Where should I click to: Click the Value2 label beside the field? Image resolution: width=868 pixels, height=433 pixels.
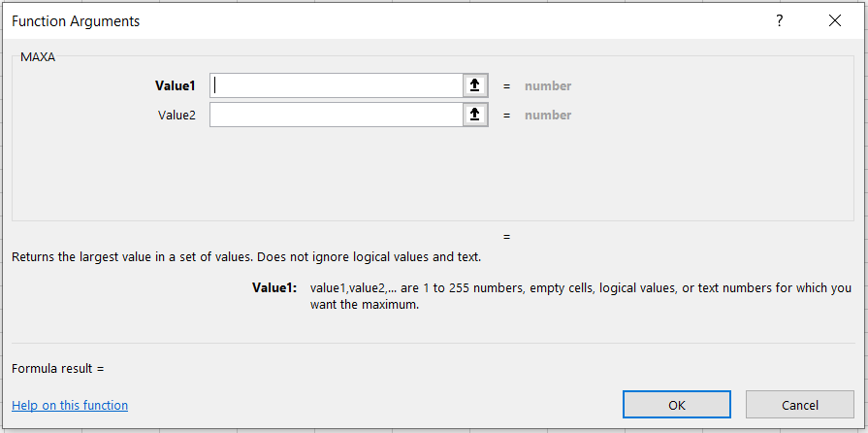(177, 115)
